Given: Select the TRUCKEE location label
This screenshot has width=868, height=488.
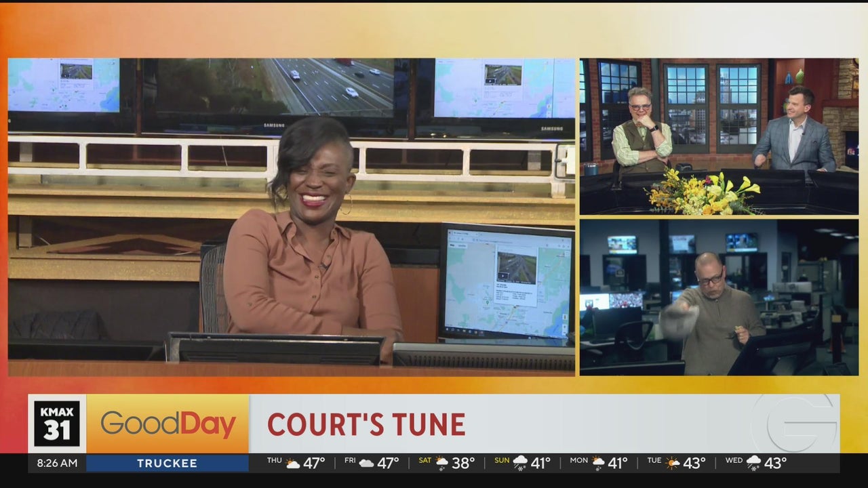Looking at the screenshot, I should (167, 464).
